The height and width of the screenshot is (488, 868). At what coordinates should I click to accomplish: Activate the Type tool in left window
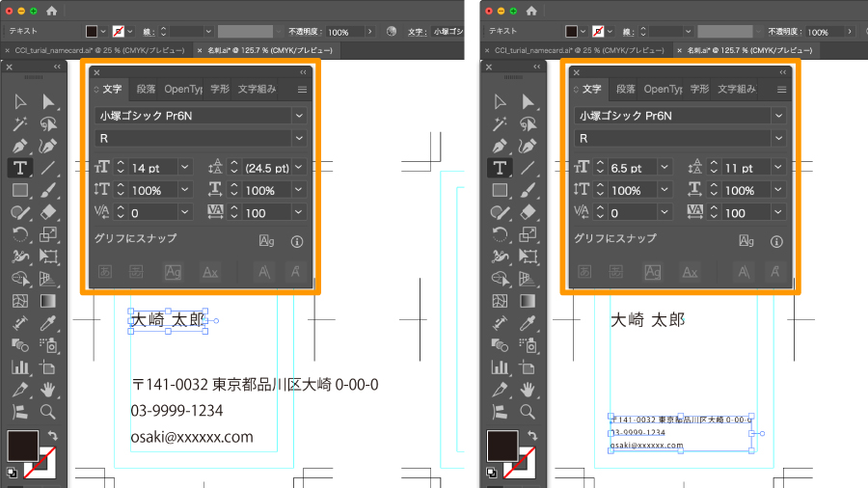tap(20, 168)
